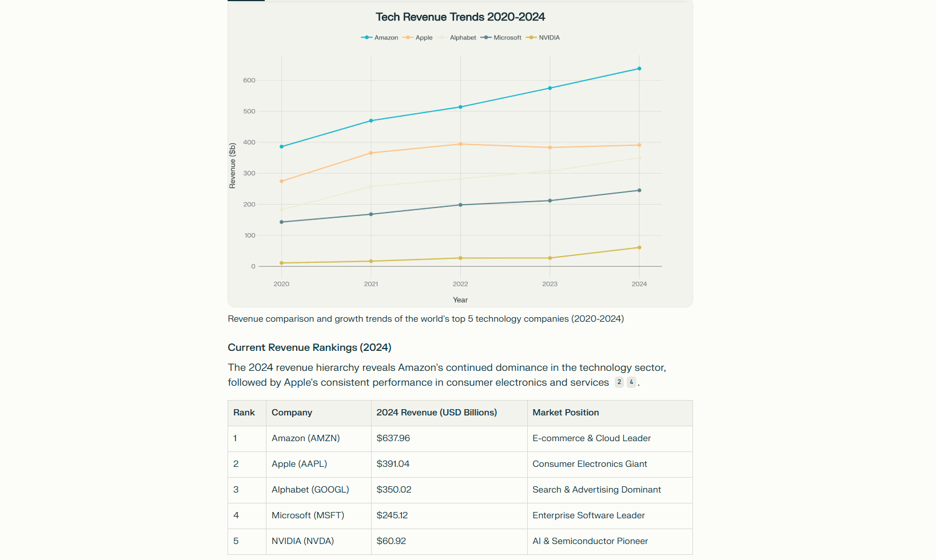Viewport: 936px width, 560px height.
Task: Select Microsoft's 2024 data point
Action: (x=639, y=190)
